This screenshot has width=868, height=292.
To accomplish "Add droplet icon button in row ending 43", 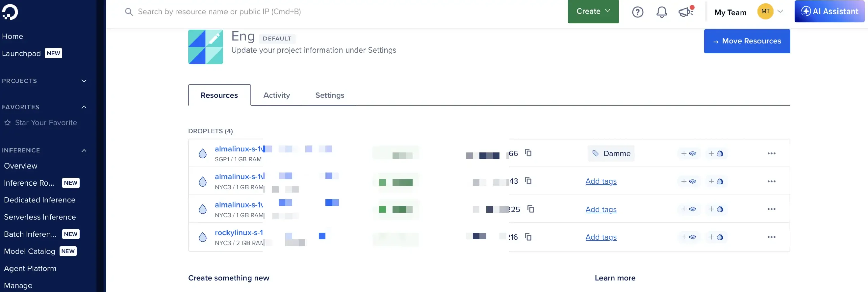I will [x=716, y=181].
